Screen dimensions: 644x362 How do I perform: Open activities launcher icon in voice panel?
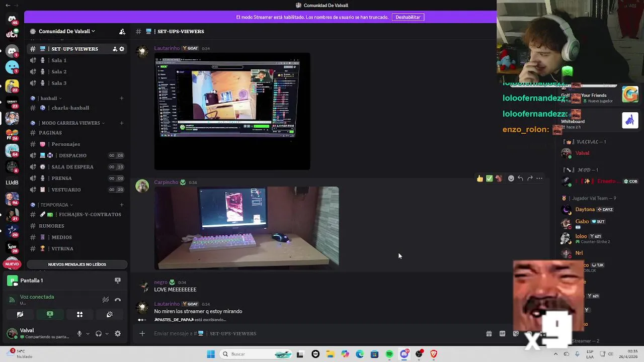click(79, 314)
